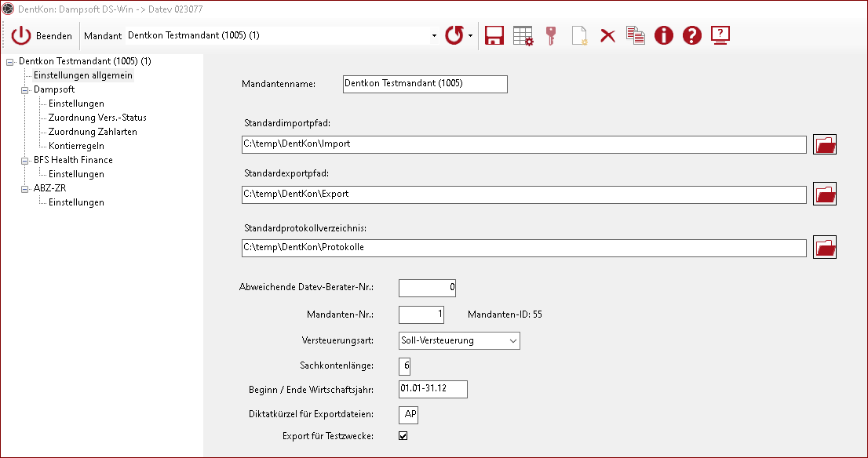
Task: Click the Sachkontenlänge field
Action: 405,366
